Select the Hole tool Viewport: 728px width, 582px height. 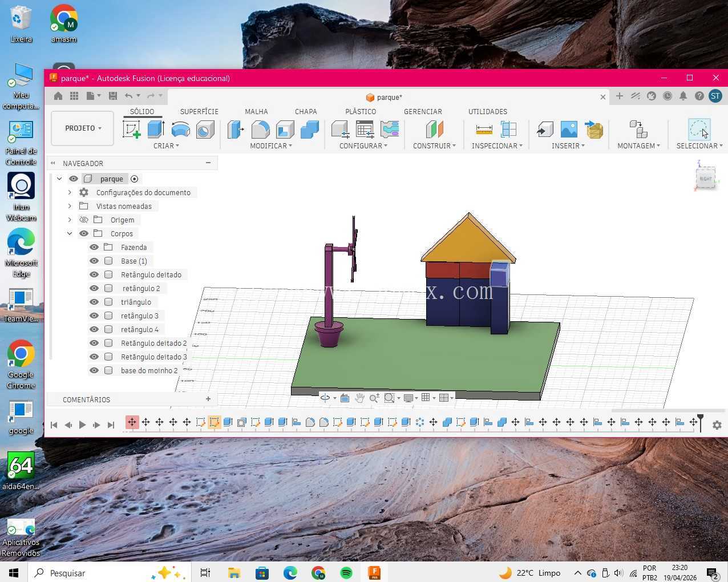[x=205, y=130]
